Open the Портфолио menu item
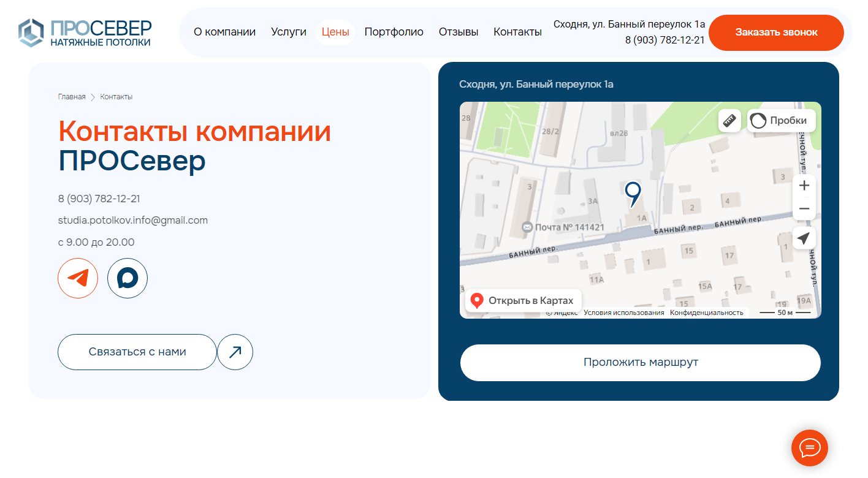Viewport: 868px width, 478px height. click(x=394, y=32)
